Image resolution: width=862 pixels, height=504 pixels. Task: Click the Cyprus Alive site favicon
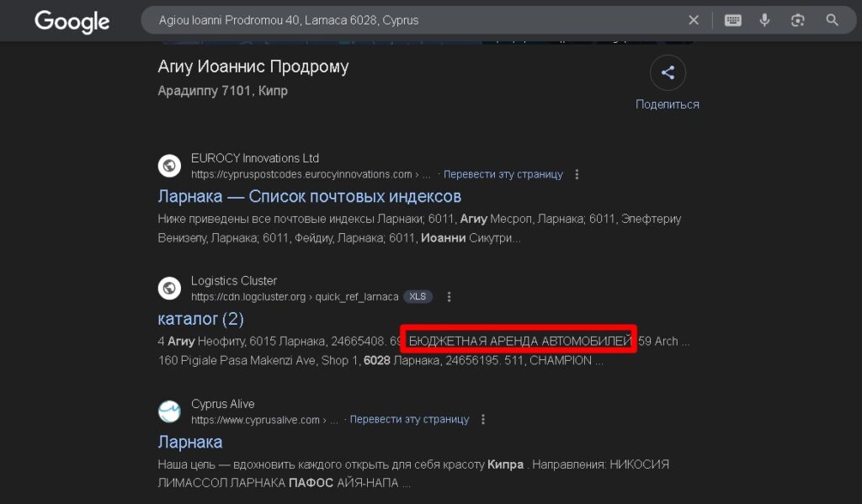[x=169, y=411]
